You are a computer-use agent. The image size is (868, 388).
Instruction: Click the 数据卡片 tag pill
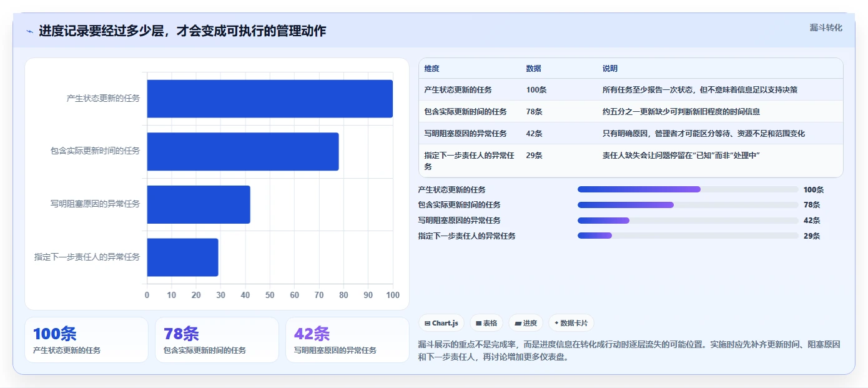(571, 323)
